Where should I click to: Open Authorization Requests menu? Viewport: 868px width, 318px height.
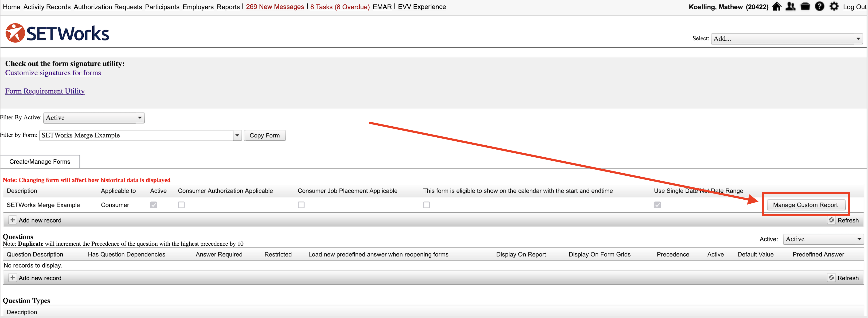108,7
